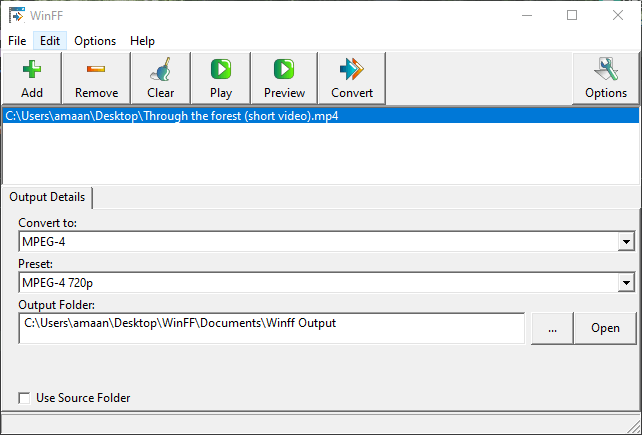Maximize the WinFF window
This screenshot has width=642, height=435.
click(x=572, y=16)
